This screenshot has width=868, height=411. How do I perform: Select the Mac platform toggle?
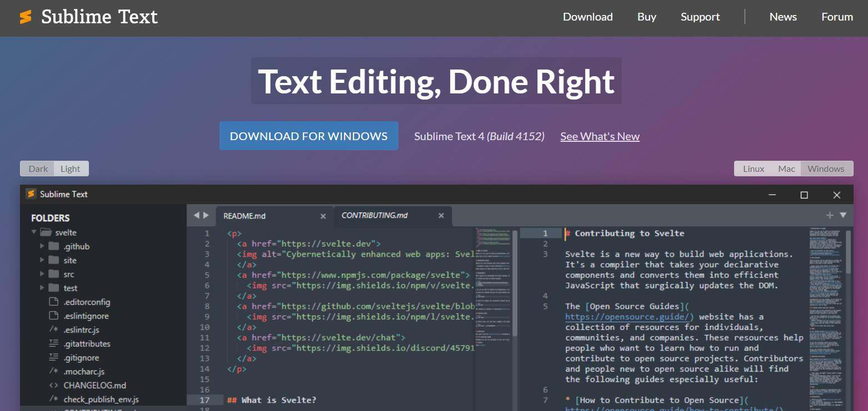(786, 169)
